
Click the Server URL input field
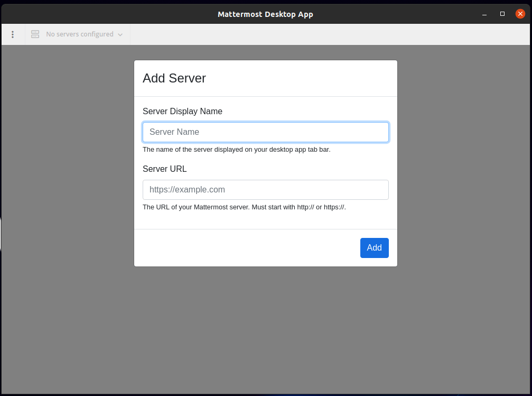point(266,189)
